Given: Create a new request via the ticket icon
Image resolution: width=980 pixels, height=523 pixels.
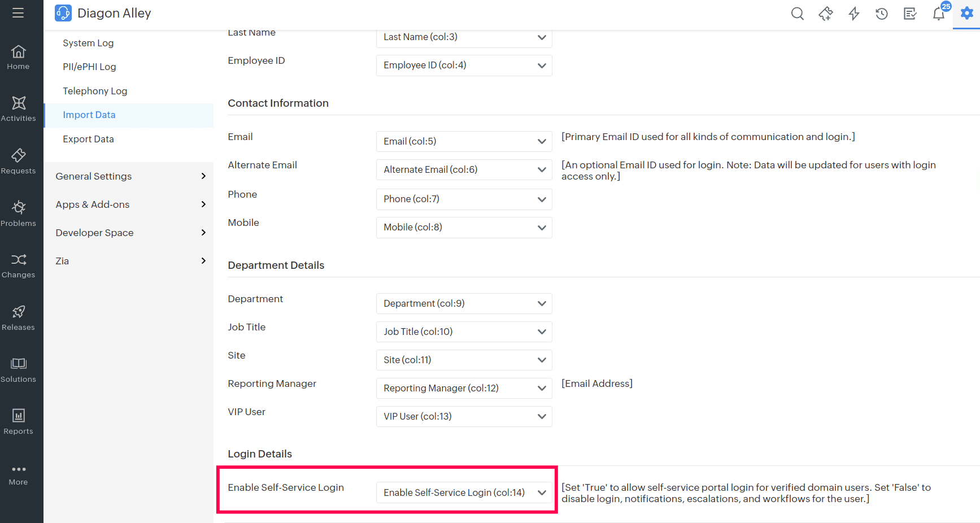Looking at the screenshot, I should pyautogui.click(x=825, y=14).
